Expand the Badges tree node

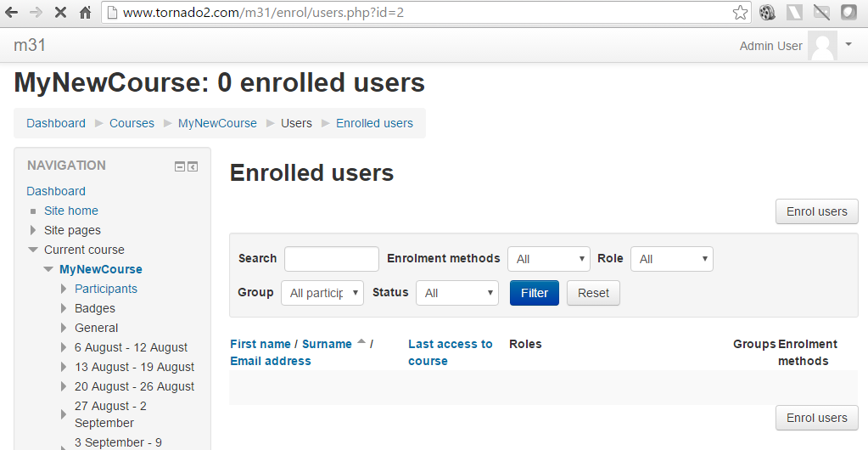pyautogui.click(x=64, y=308)
